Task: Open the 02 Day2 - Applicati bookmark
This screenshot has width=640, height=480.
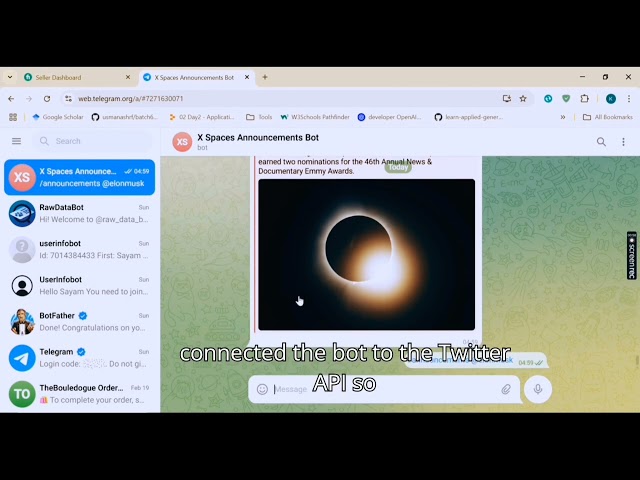Action: 202,117
